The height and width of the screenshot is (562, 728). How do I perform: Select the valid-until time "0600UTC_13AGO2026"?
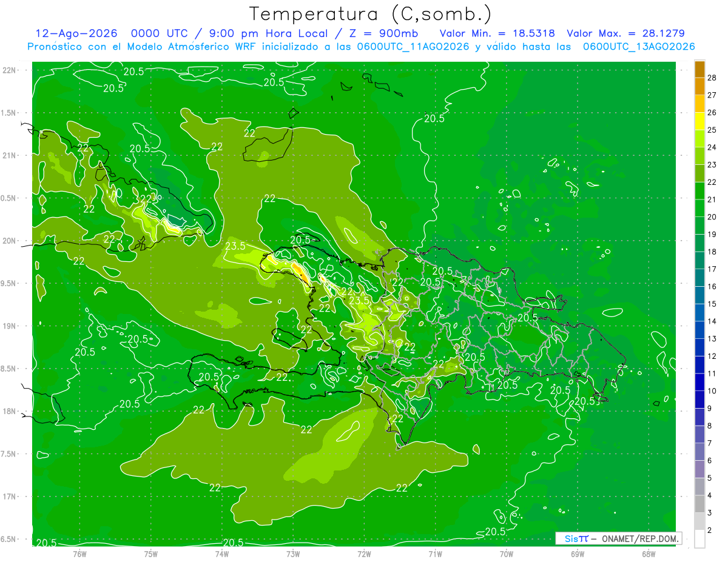(639, 47)
